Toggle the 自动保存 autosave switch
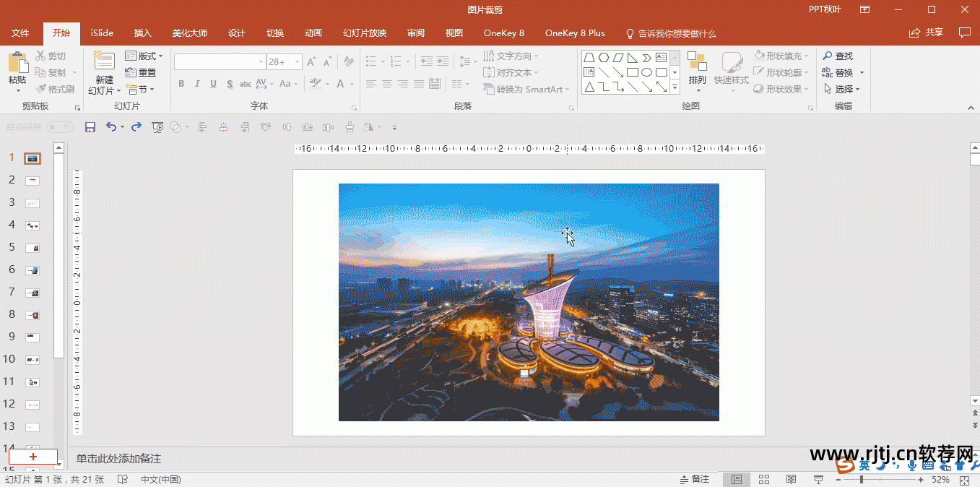 [x=59, y=127]
